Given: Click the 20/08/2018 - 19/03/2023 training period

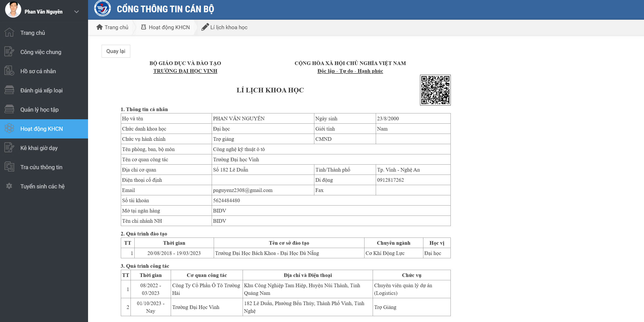Looking at the screenshot, I should pos(174,253).
